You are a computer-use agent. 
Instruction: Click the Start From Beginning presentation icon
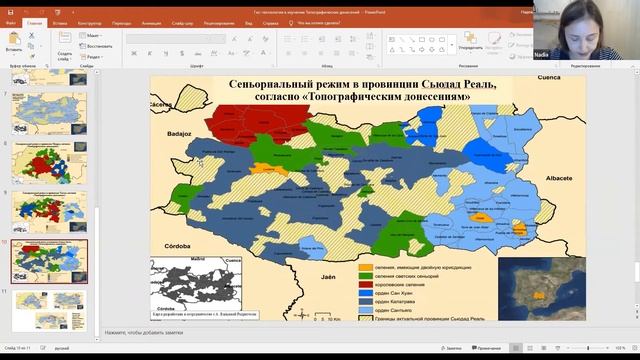pyautogui.click(x=58, y=12)
